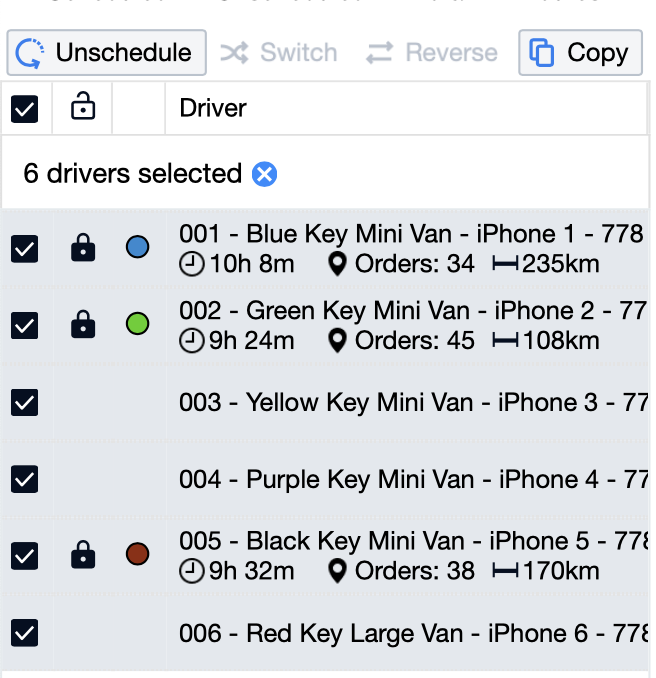
Task: Click the Switch toolbar option
Action: pyautogui.click(x=278, y=53)
